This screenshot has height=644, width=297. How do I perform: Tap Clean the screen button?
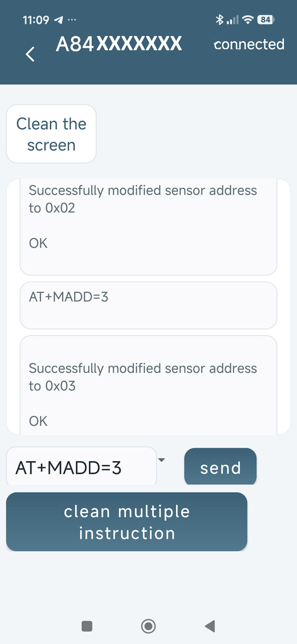coord(51,134)
